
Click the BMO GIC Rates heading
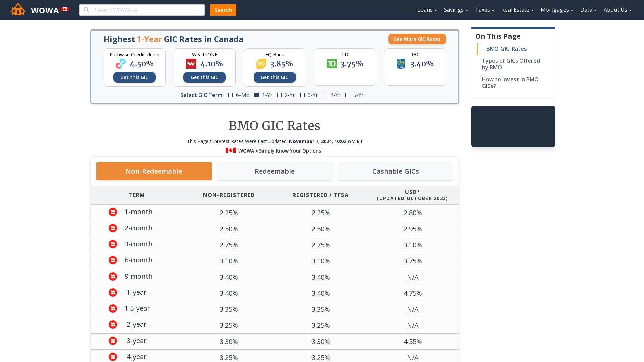click(274, 126)
